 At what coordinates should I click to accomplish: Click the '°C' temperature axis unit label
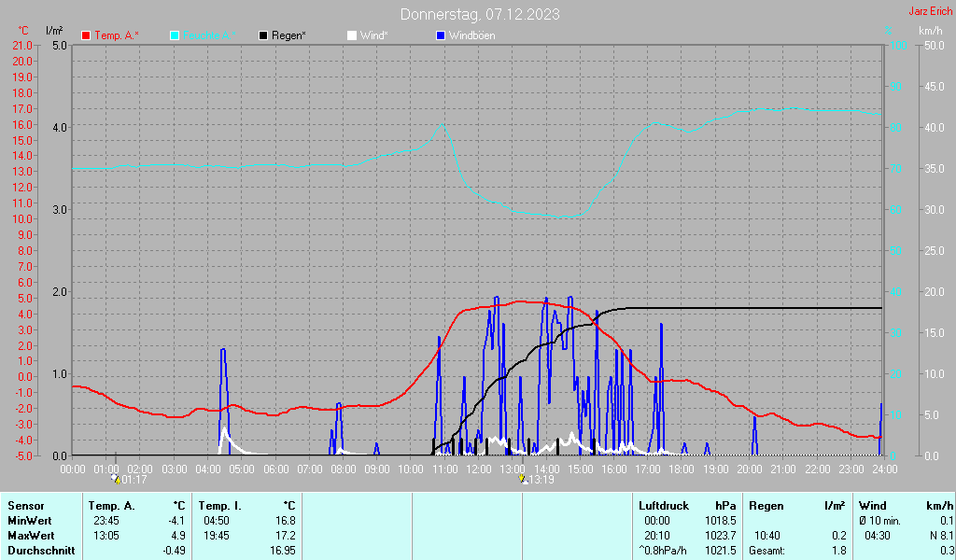(x=23, y=31)
